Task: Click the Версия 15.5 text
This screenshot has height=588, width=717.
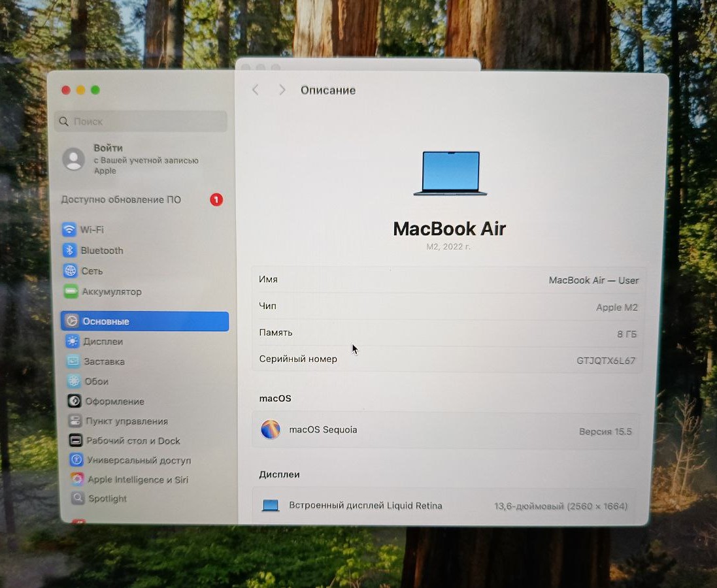Action: (x=605, y=431)
